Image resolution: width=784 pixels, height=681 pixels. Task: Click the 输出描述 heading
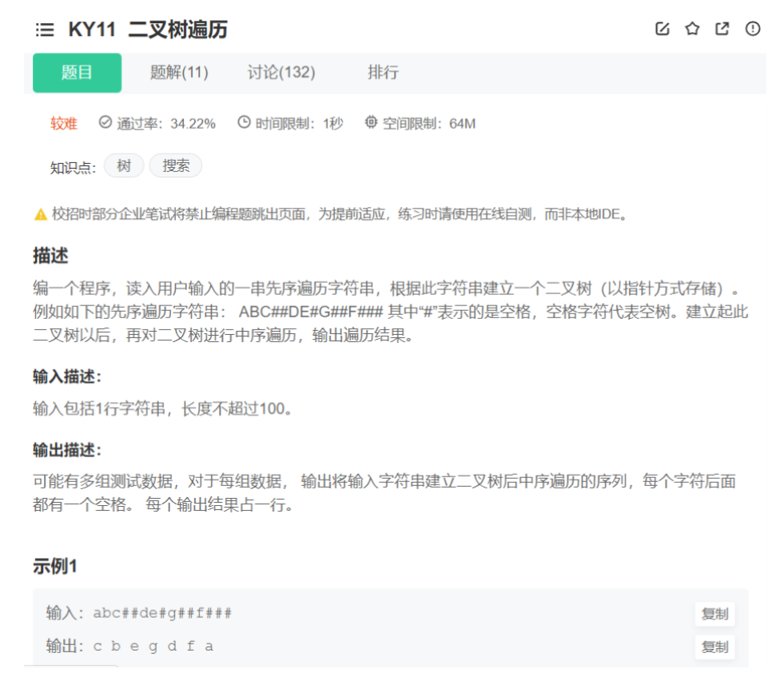67,450
